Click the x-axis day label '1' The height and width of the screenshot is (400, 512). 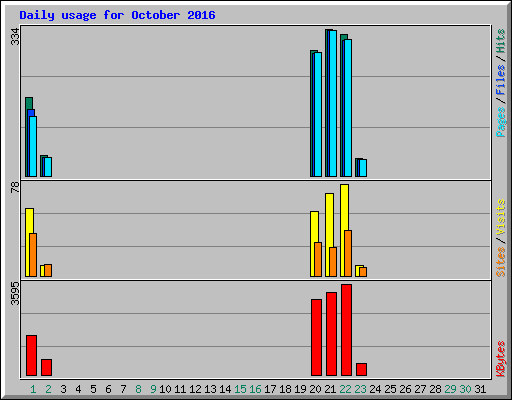tap(33, 389)
